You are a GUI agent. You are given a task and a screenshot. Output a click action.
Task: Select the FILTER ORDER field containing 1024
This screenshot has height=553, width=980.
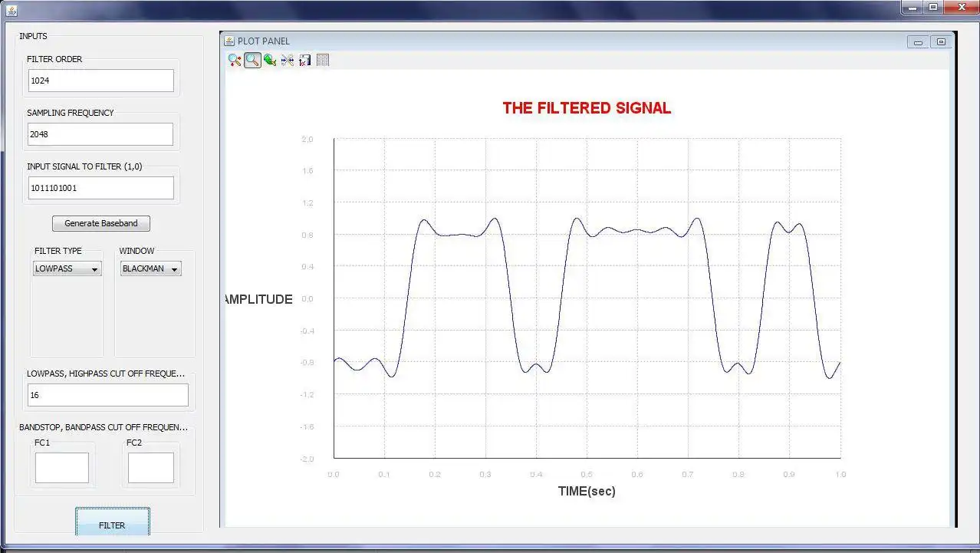[100, 80]
